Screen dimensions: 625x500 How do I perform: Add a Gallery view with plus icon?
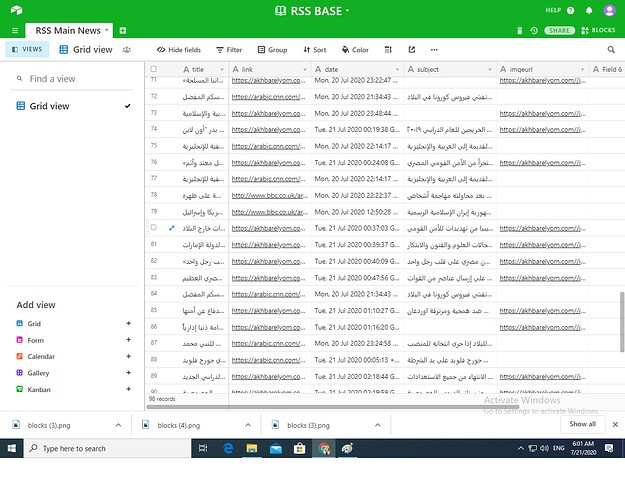pos(128,372)
